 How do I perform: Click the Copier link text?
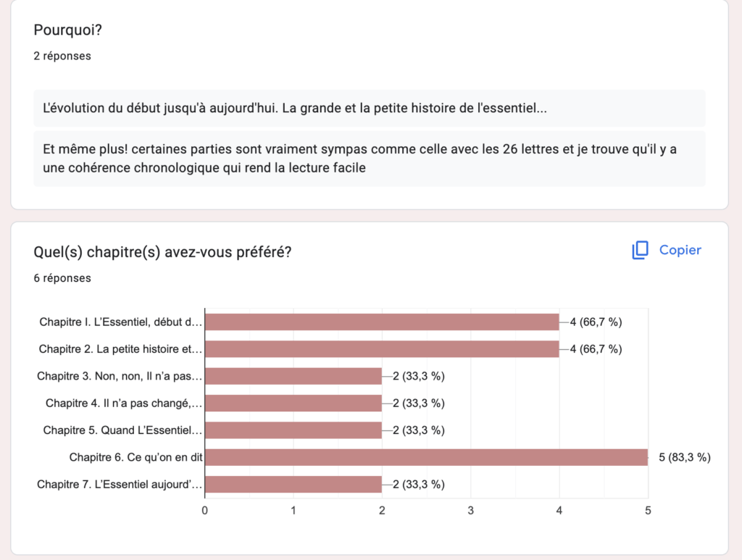click(x=680, y=250)
